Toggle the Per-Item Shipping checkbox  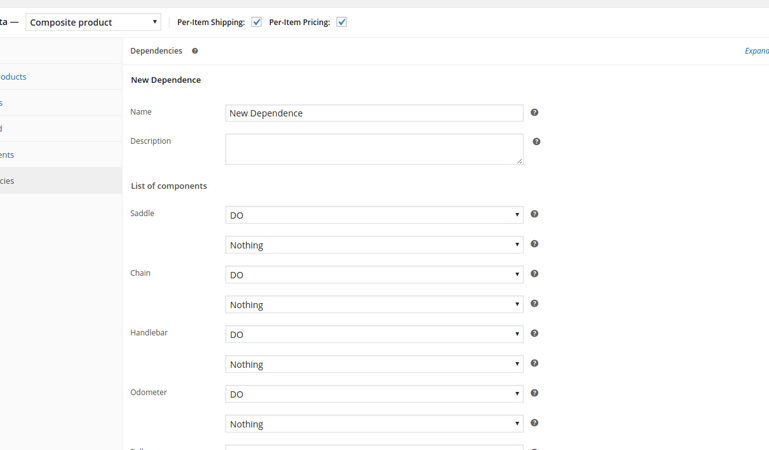pyautogui.click(x=256, y=22)
